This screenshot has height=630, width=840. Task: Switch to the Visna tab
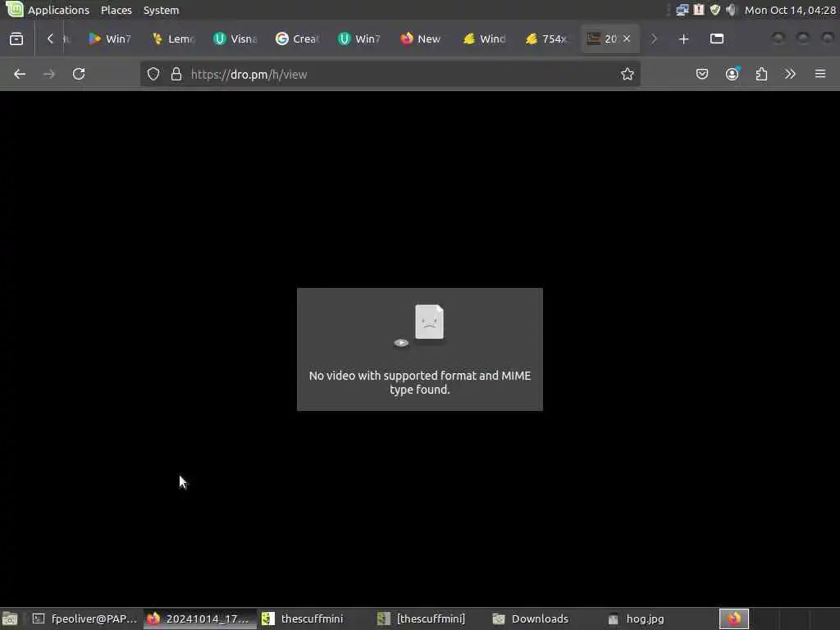click(235, 39)
